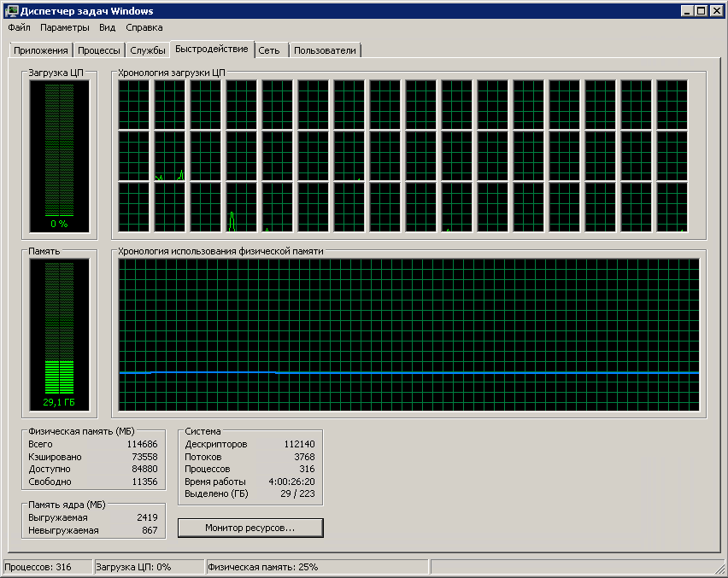Click the Хронология загрузки ЦП group label
Image resolution: width=728 pixels, height=578 pixels.
click(172, 73)
